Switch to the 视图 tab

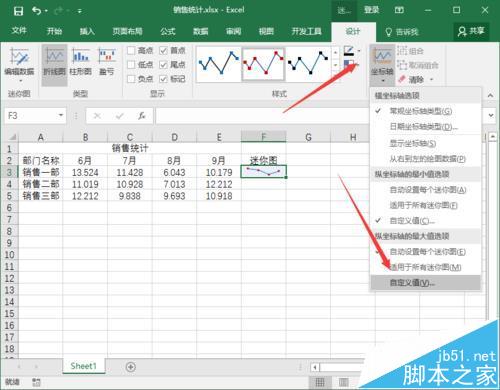pyautogui.click(x=266, y=31)
